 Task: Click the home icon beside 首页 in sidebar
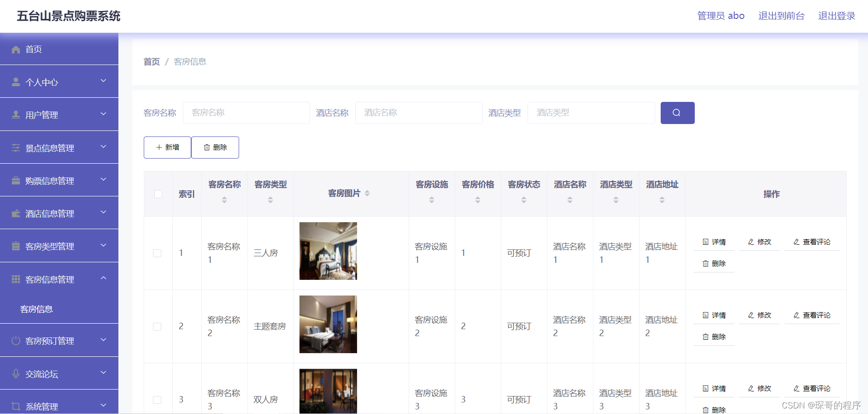pos(16,49)
